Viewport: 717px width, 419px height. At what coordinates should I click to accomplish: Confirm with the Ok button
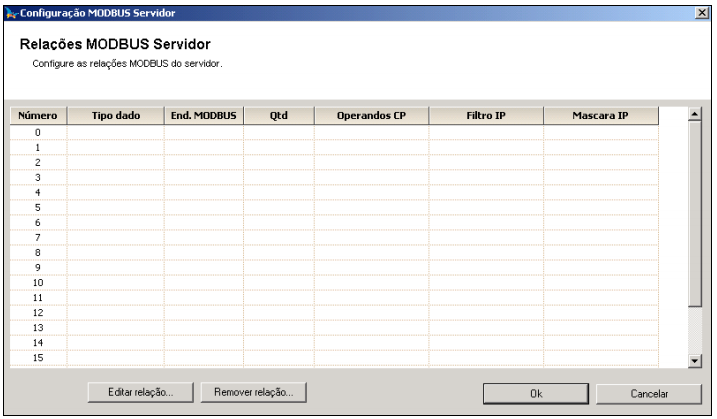tap(536, 393)
